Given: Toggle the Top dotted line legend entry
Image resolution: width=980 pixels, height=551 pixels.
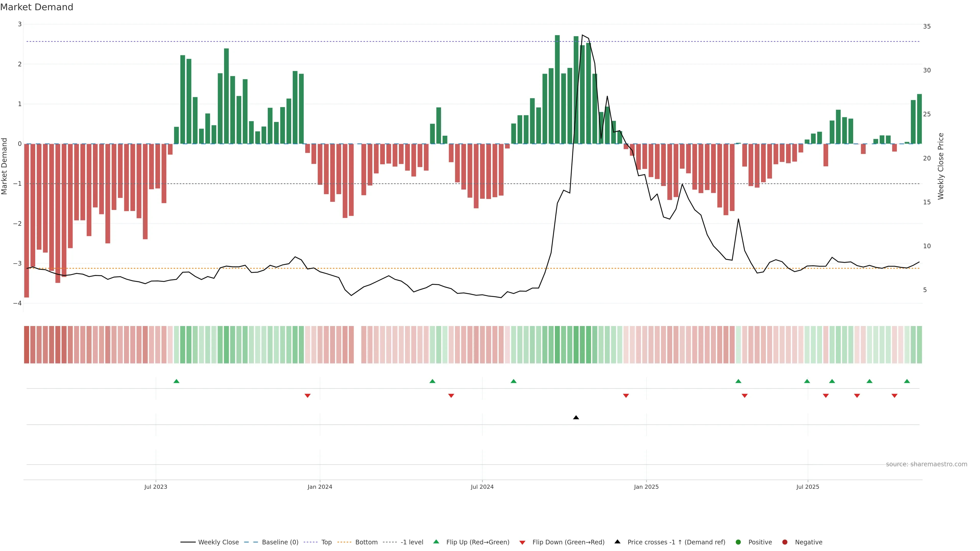Looking at the screenshot, I should click(326, 542).
